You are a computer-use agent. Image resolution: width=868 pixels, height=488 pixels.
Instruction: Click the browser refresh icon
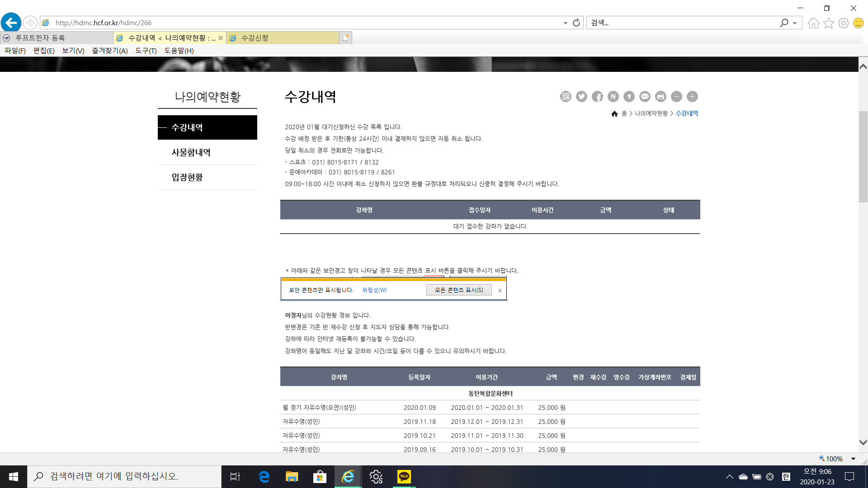click(x=576, y=23)
